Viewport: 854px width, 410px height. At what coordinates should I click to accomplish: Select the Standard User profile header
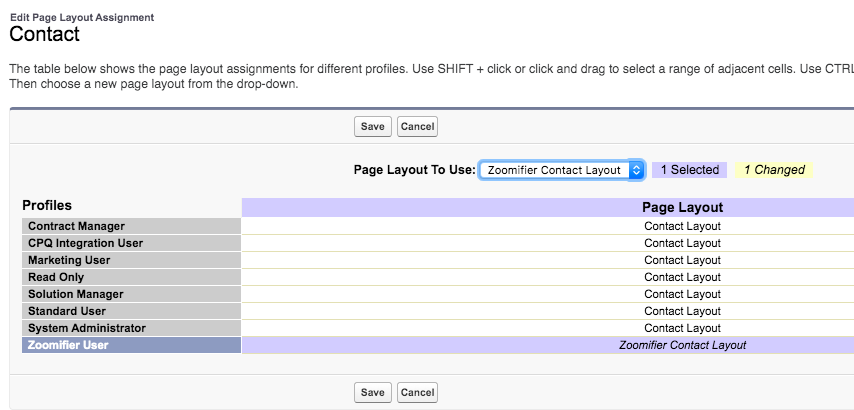pos(131,311)
